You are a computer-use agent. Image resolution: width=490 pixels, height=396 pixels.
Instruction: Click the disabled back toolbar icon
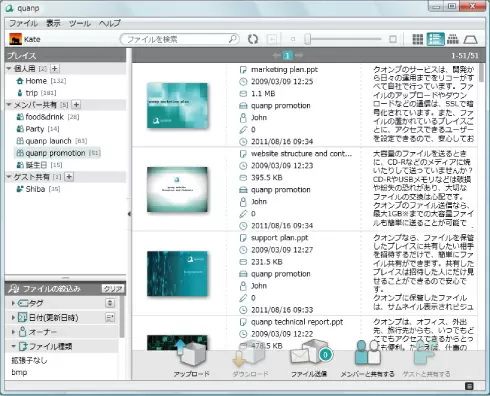pyautogui.click(x=272, y=39)
